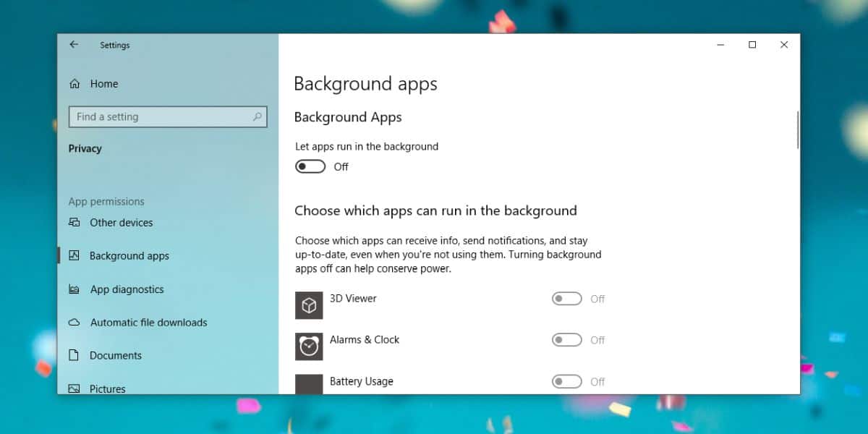Screen dimensions: 868x434
Task: Go back with the Settings back arrow
Action: click(74, 45)
